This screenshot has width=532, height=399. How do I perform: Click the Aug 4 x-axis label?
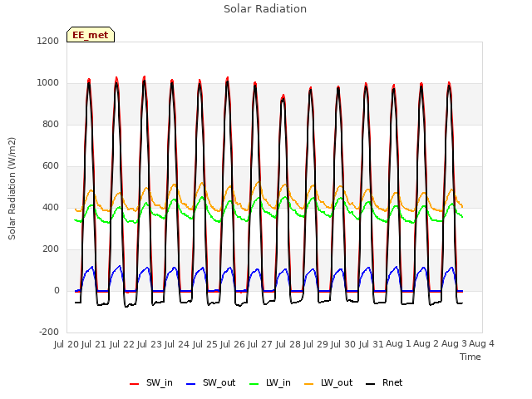point(482,344)
